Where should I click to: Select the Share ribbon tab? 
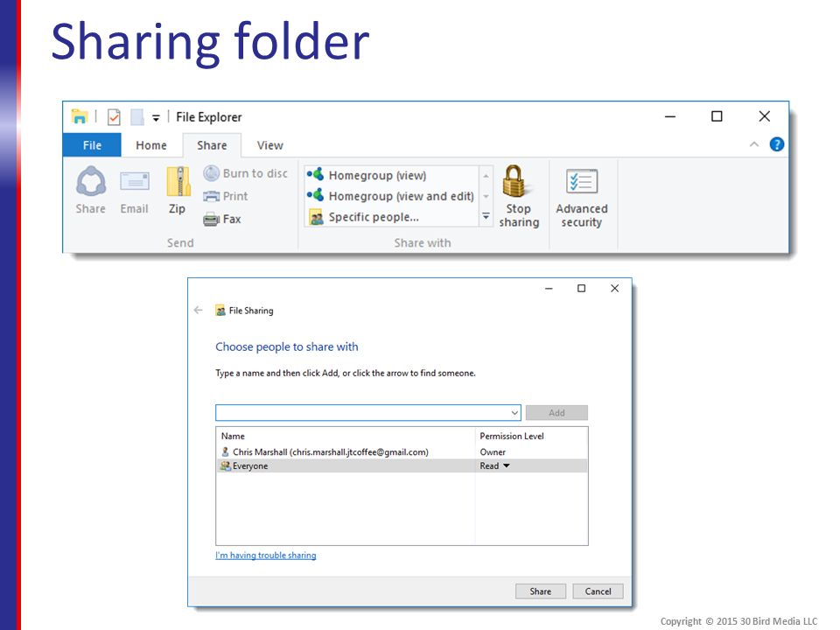click(x=212, y=145)
